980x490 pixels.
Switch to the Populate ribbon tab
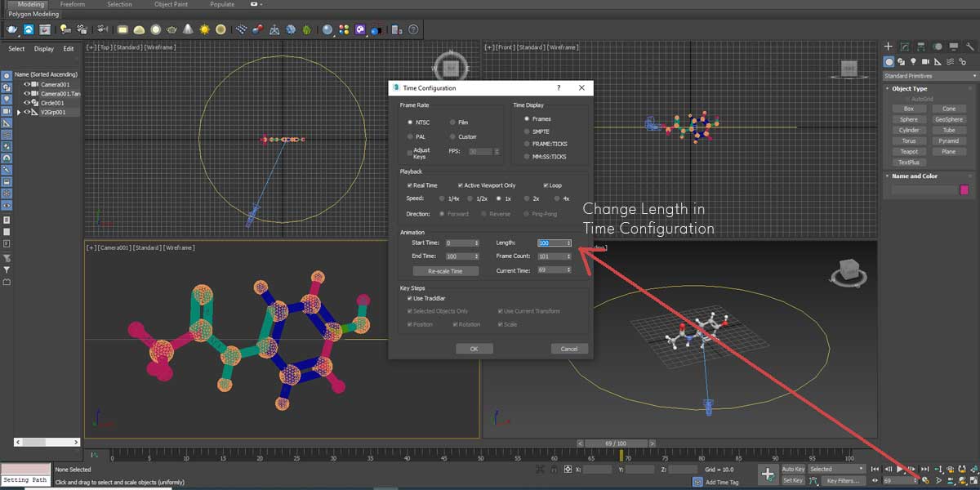click(x=220, y=4)
